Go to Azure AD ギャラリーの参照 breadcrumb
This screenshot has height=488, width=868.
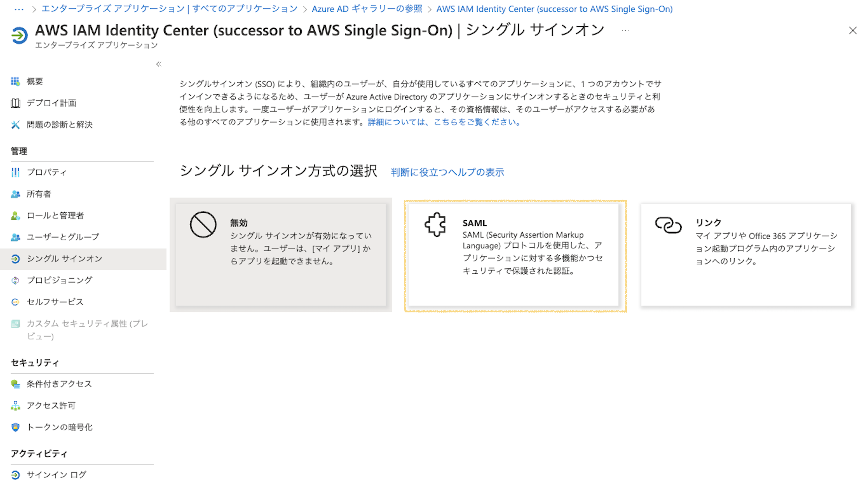tap(367, 9)
